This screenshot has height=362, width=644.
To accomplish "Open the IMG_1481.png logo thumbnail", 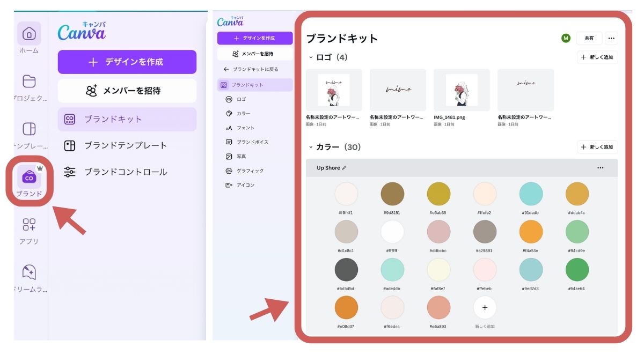I will (x=462, y=90).
